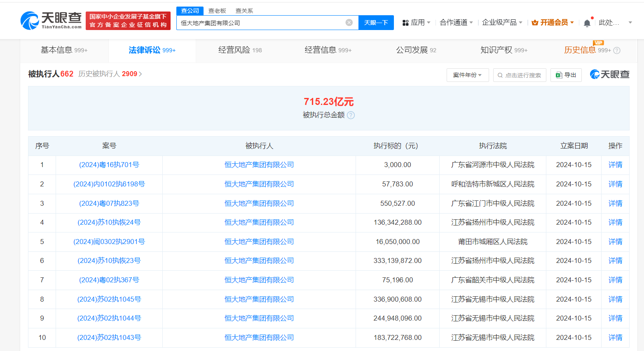This screenshot has height=351, width=644.
Task: Click the question mark beside 历史信息
Action: (x=617, y=50)
